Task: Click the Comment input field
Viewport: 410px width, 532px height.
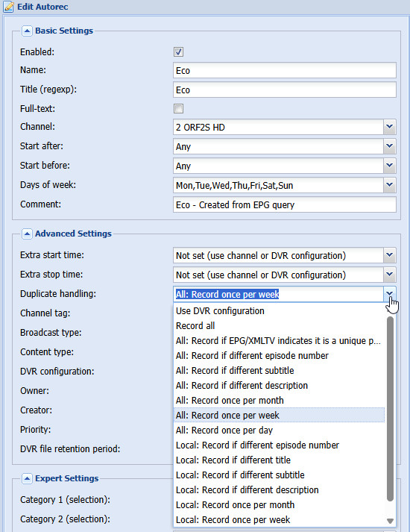Action: pyautogui.click(x=285, y=204)
